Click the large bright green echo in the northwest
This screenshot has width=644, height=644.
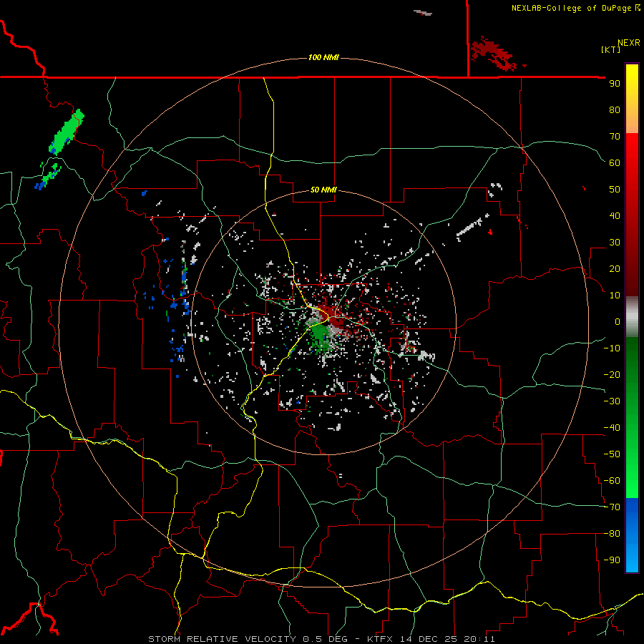pos(67,132)
